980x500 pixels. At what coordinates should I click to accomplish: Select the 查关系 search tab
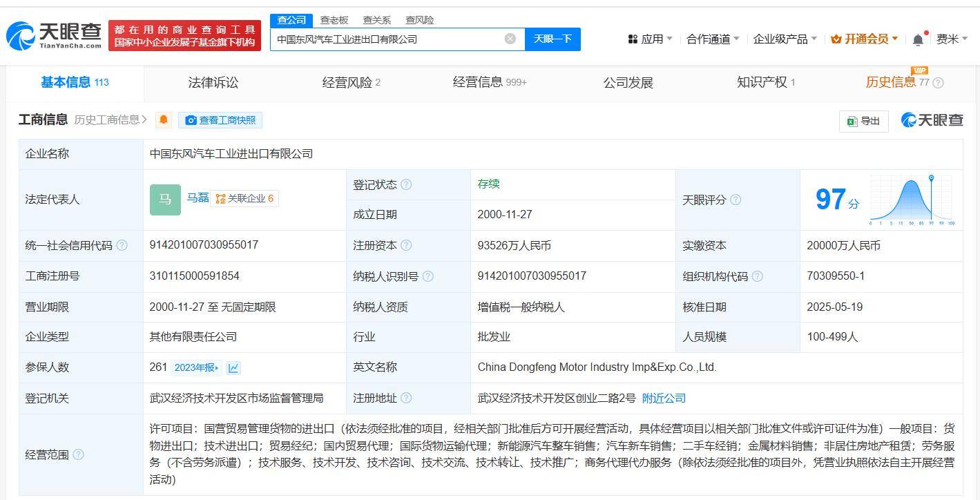point(377,20)
